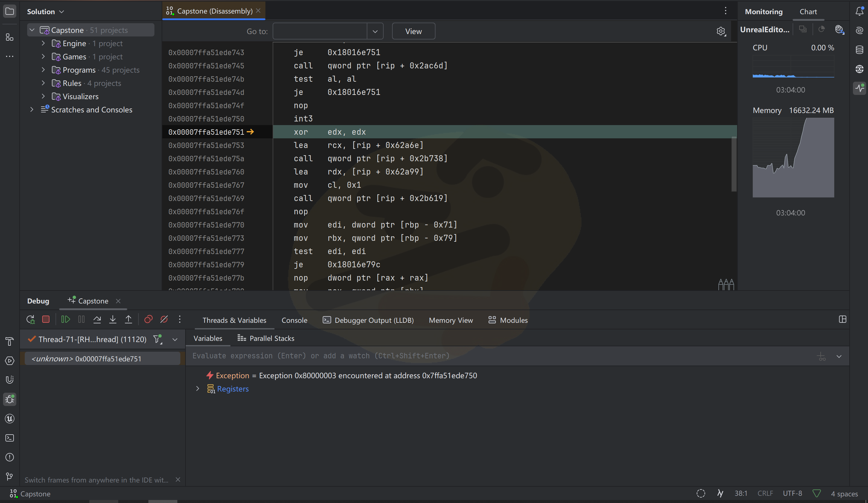Open the Go to address dropdown
This screenshot has height=503, width=868.
(x=375, y=31)
